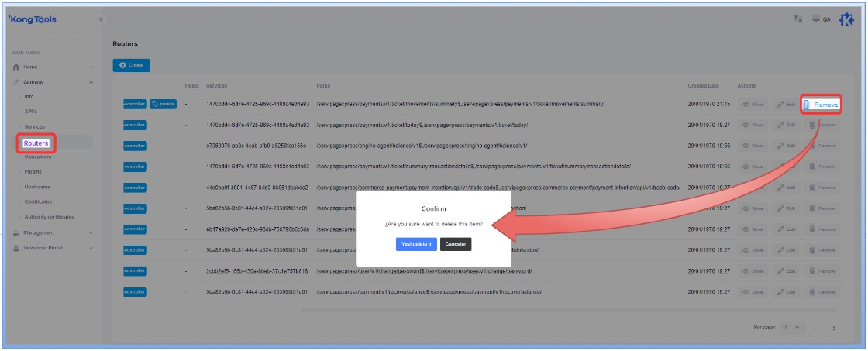The width and height of the screenshot is (868, 351).
Task: Click the horizontal scrollbar below the table
Action: 542,310
